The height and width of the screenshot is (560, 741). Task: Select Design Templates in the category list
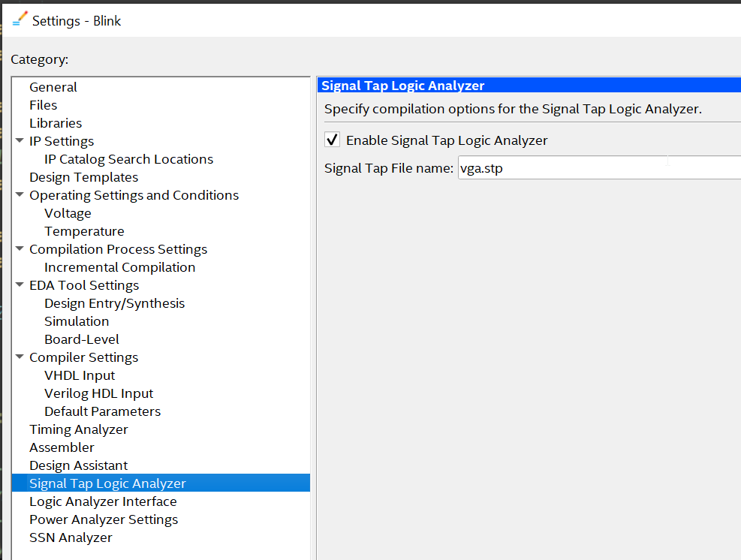(x=83, y=177)
